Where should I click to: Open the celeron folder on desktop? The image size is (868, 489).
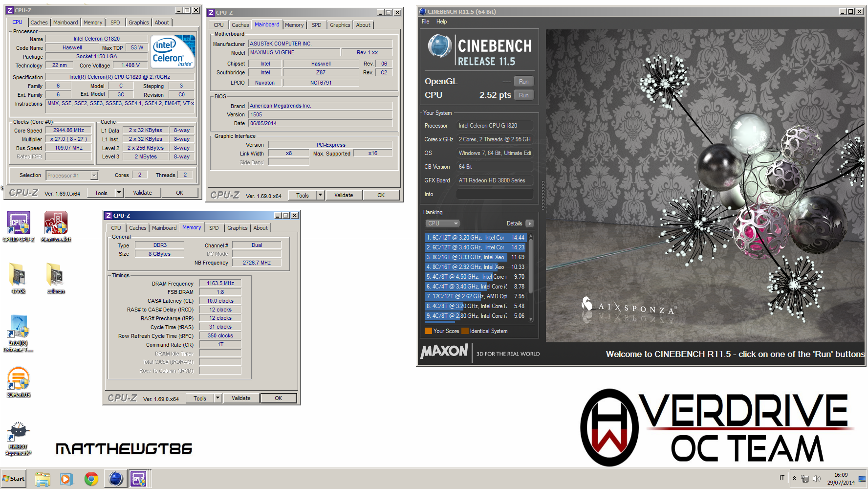pos(56,278)
